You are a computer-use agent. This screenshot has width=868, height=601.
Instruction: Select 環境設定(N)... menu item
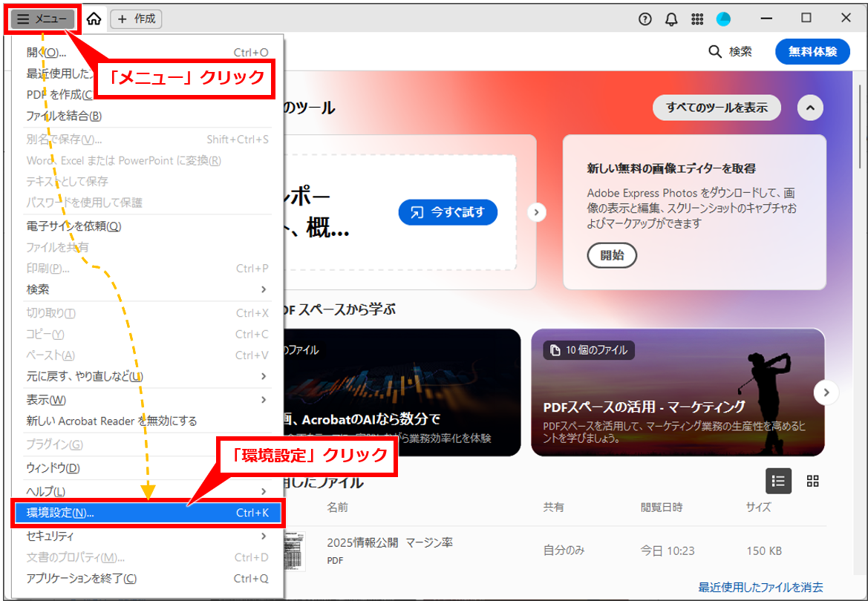[147, 513]
